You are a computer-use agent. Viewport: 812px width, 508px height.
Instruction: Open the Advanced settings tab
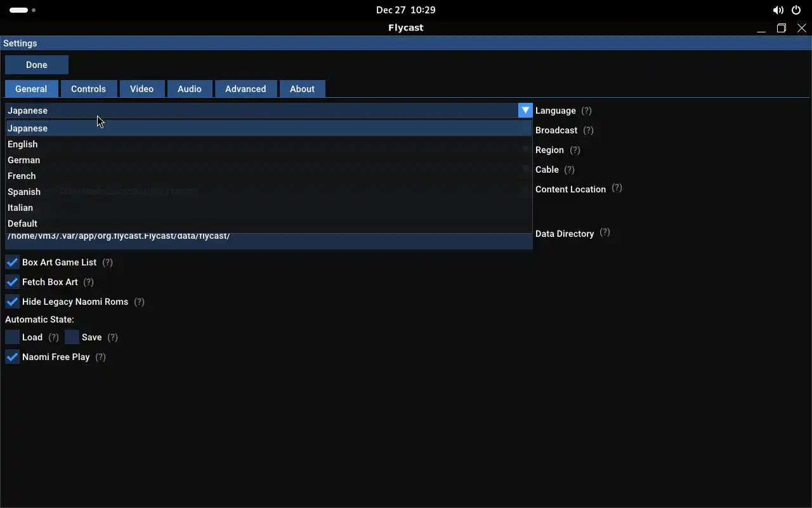(x=246, y=89)
